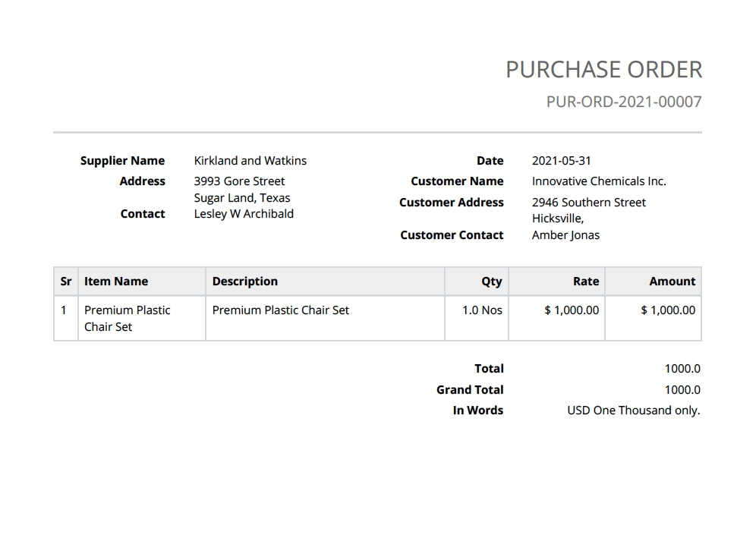
Task: Click the date value 2021-05-31
Action: pos(561,161)
